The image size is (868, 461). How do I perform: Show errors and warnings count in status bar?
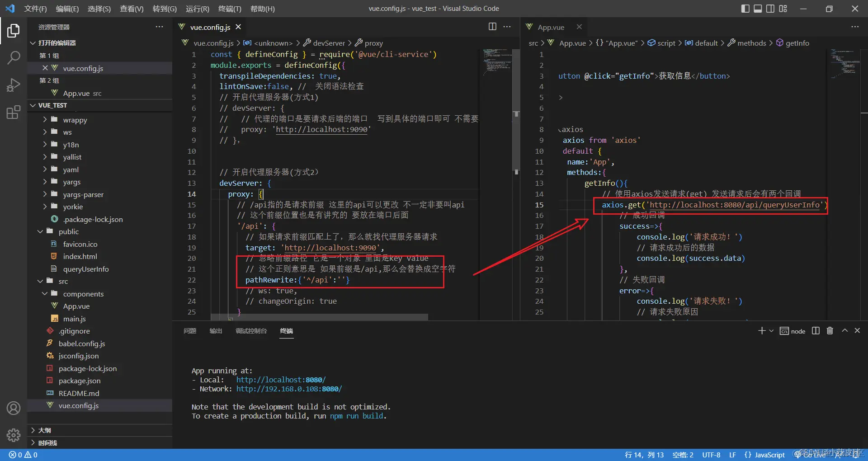(x=24, y=455)
